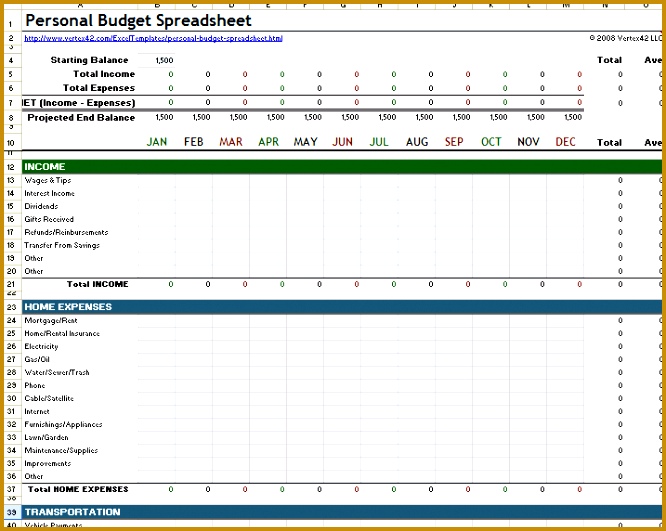Select the Dividends row label

[x=41, y=206]
